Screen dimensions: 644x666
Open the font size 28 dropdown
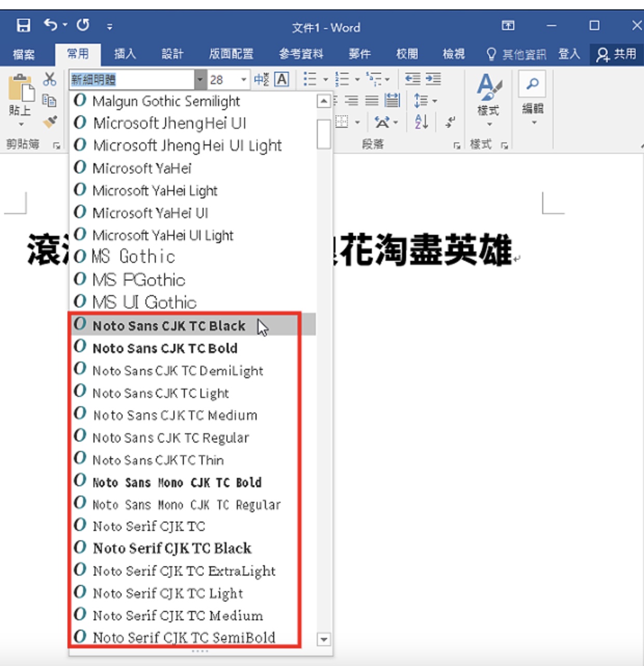[x=244, y=79]
